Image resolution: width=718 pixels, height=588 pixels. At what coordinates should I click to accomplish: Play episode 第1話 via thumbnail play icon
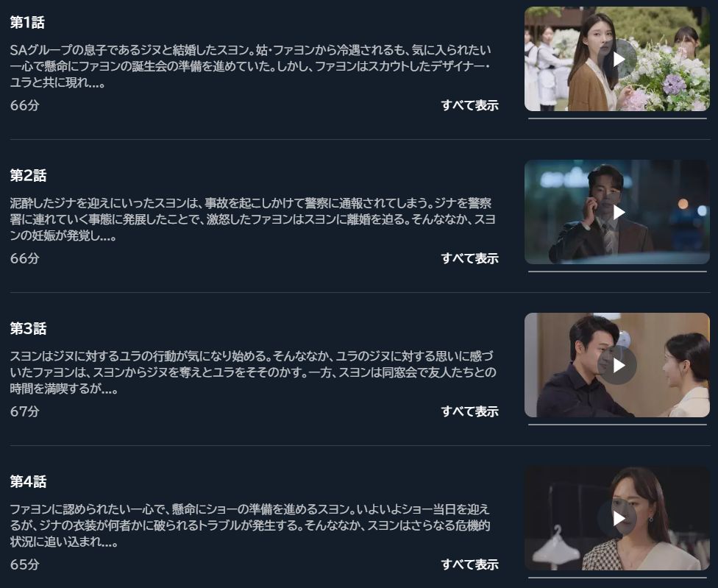pos(617,59)
